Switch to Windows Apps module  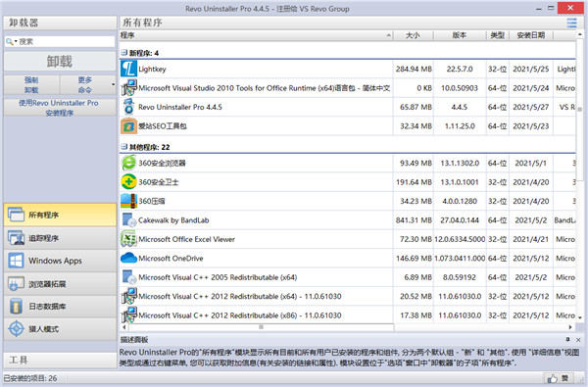tap(60, 261)
